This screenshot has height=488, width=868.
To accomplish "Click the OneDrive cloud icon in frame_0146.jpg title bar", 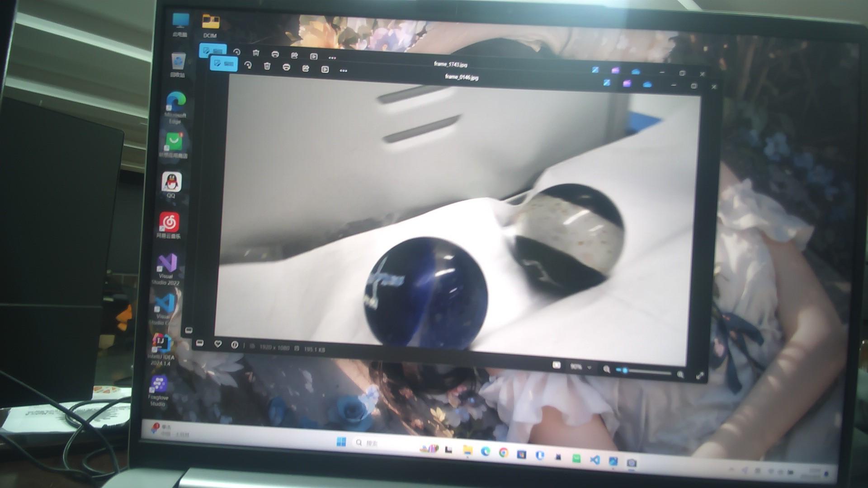I will pyautogui.click(x=647, y=84).
